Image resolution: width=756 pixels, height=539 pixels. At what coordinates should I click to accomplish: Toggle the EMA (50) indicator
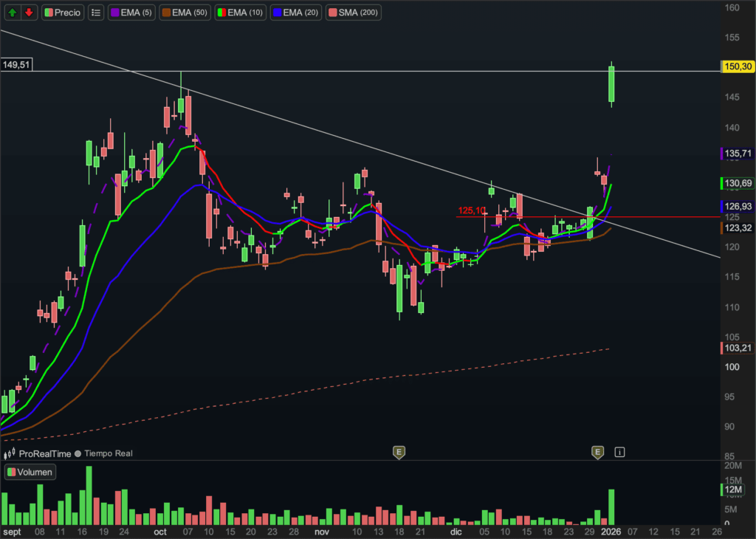pos(185,13)
